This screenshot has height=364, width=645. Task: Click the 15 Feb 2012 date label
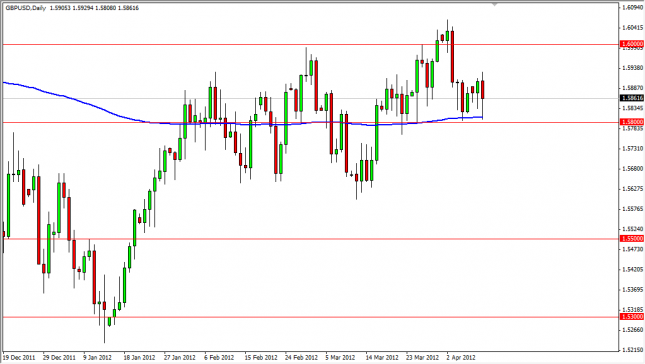coord(261,357)
